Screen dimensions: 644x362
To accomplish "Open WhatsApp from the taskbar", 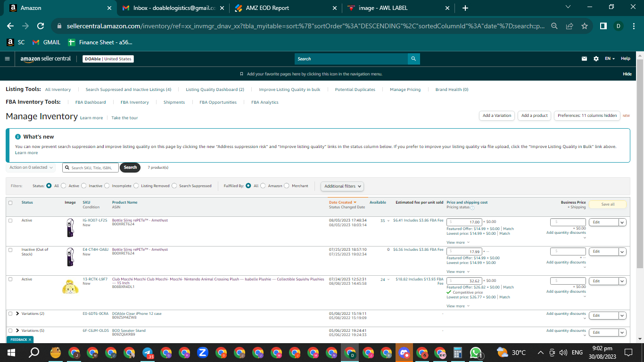I will click(x=476, y=353).
